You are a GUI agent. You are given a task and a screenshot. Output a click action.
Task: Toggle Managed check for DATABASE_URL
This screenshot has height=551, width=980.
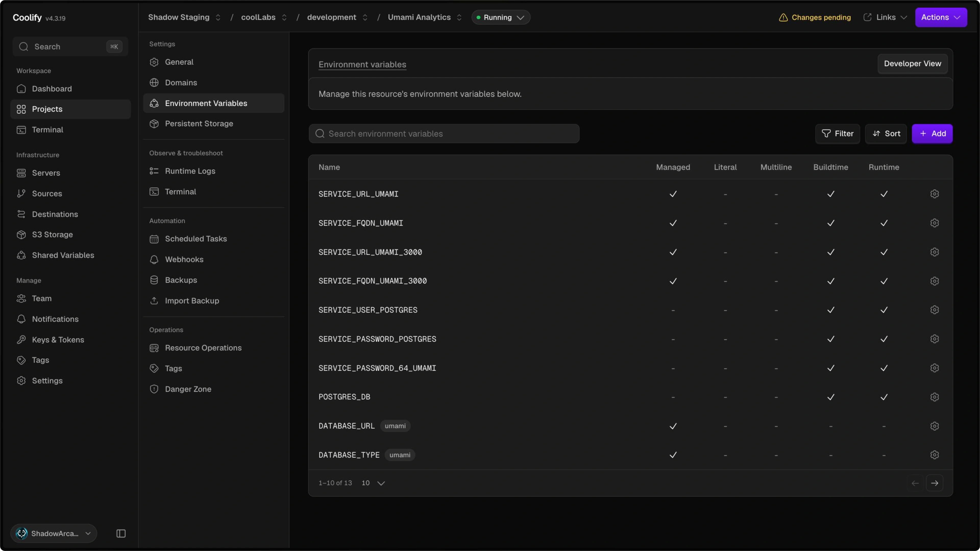[673, 426]
